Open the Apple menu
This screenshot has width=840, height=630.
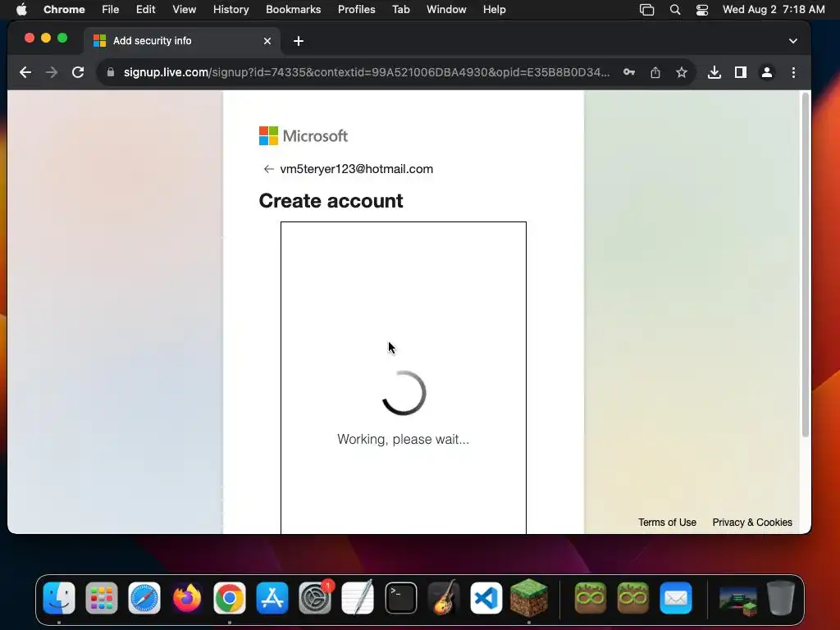coord(21,10)
